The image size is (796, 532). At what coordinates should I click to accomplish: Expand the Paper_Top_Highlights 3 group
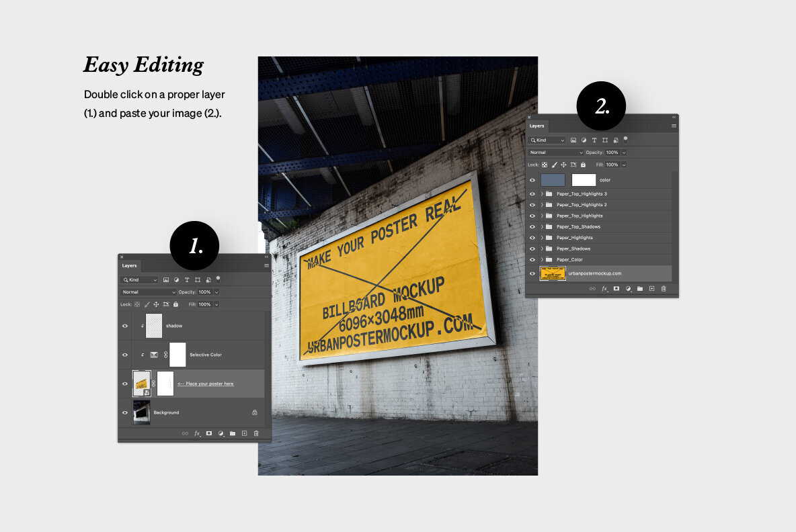coord(541,194)
